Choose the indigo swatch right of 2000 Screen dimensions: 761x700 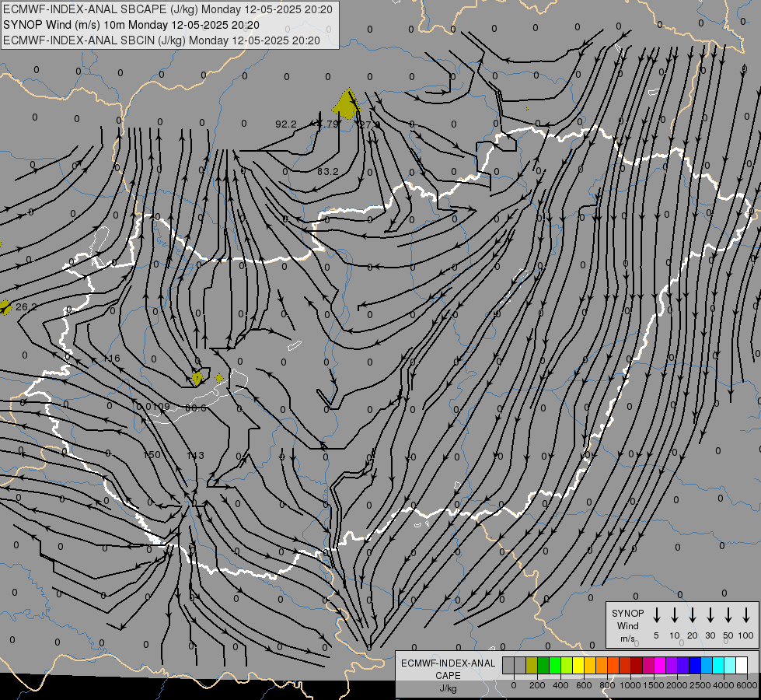coord(682,665)
